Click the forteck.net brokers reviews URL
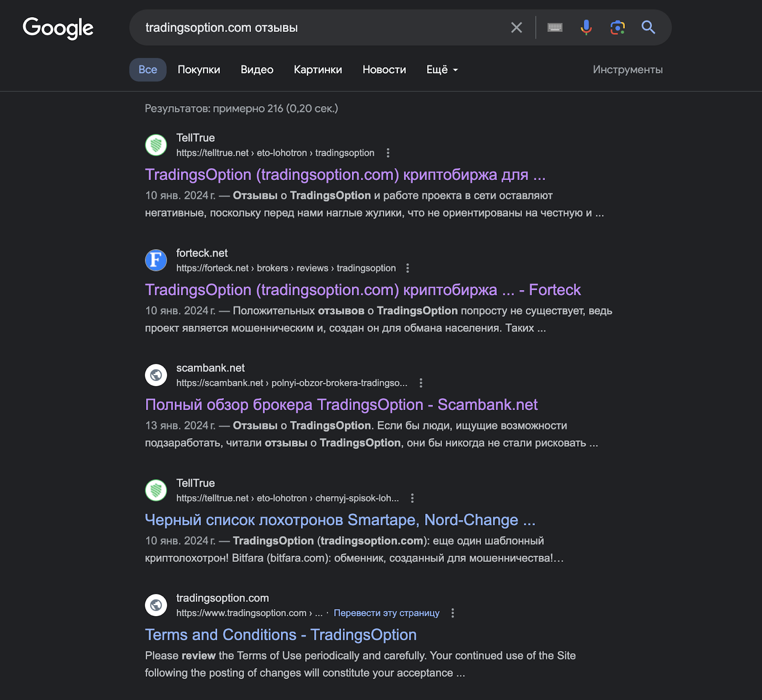 [x=286, y=268]
